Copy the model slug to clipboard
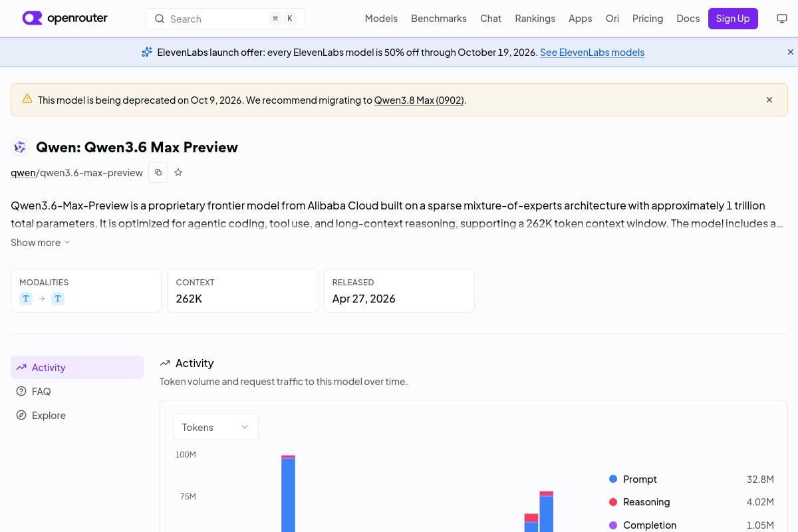Viewport: 798px width, 532px height. tap(158, 172)
